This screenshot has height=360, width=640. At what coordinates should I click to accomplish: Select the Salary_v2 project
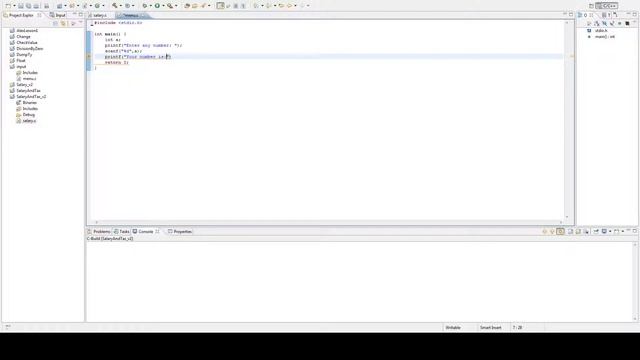coord(24,84)
